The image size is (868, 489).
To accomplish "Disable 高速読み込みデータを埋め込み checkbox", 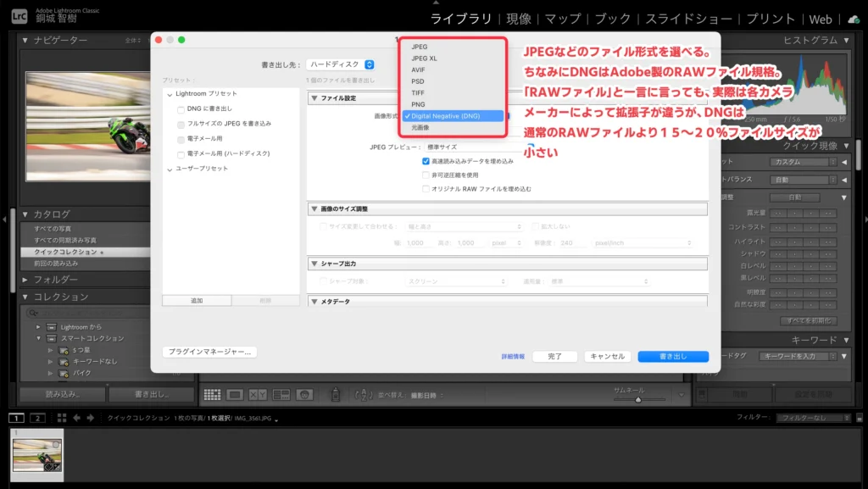I will pyautogui.click(x=426, y=161).
